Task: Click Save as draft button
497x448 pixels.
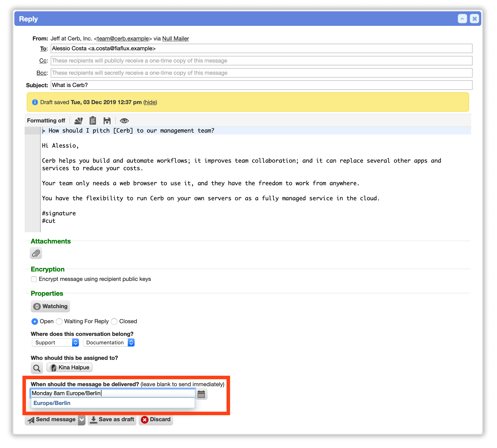Action: coord(112,420)
